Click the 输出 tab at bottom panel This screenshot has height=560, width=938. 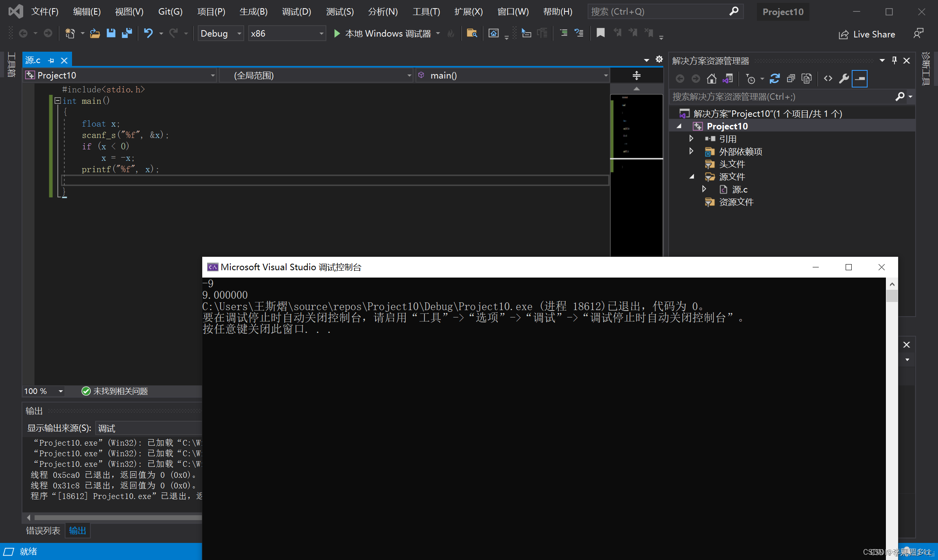(x=77, y=531)
